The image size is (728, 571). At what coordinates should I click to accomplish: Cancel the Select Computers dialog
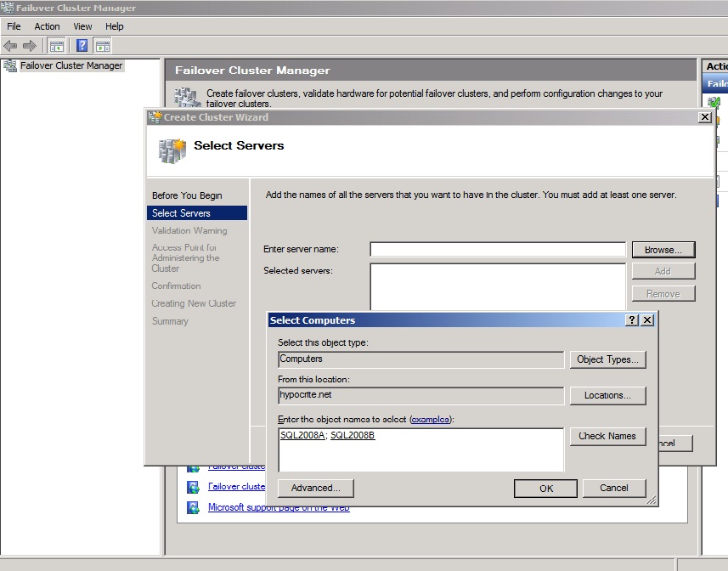coord(614,488)
